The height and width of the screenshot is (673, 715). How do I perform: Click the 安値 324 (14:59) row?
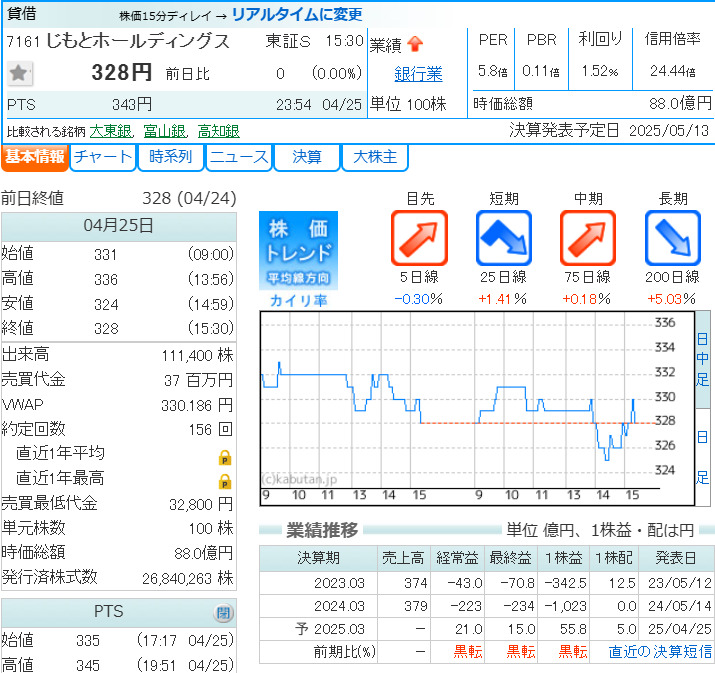(118, 304)
